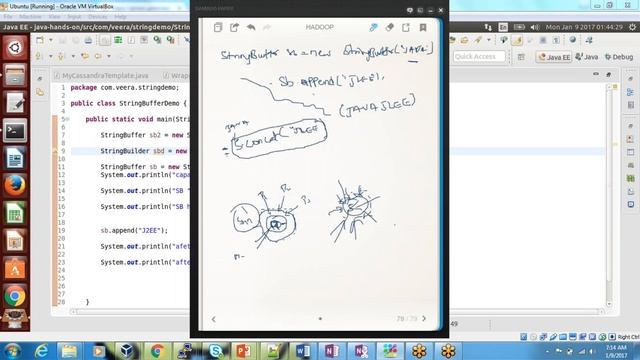640x360 pixels.
Task: Open the Terminal in Ubuntu launcher
Action: (x=15, y=131)
